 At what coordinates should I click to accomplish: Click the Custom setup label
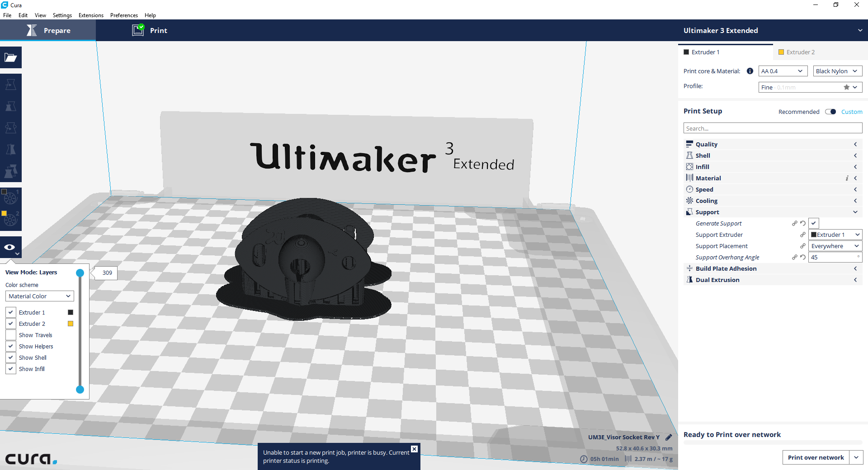pos(852,112)
